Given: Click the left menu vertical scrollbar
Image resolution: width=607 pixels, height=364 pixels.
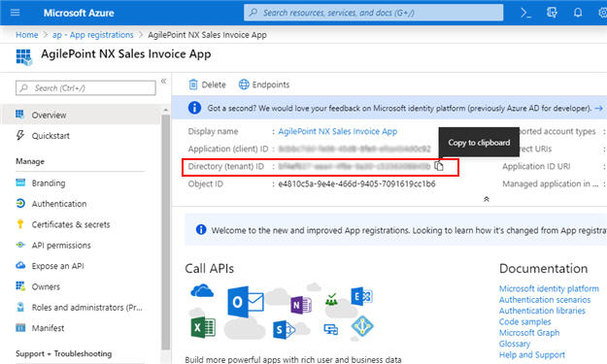Looking at the screenshot, I should coord(166,232).
